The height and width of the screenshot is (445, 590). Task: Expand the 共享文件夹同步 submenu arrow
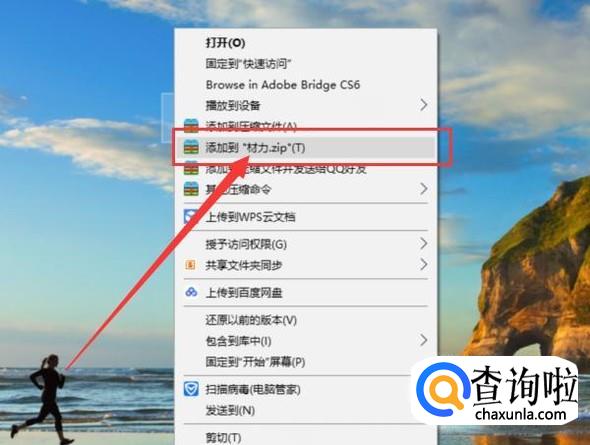(424, 265)
